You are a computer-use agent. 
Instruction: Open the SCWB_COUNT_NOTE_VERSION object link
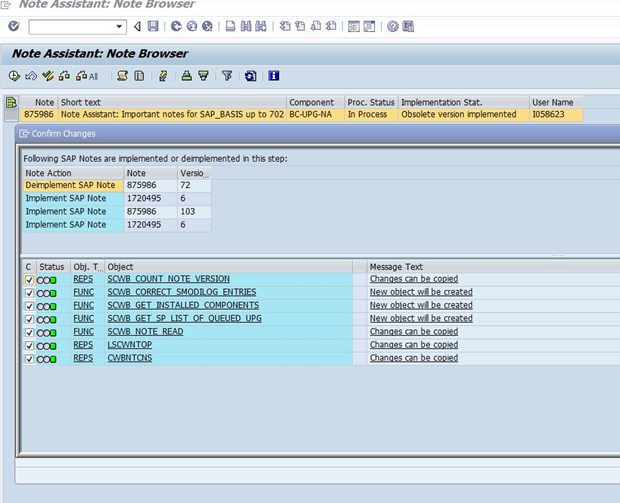[x=168, y=279]
